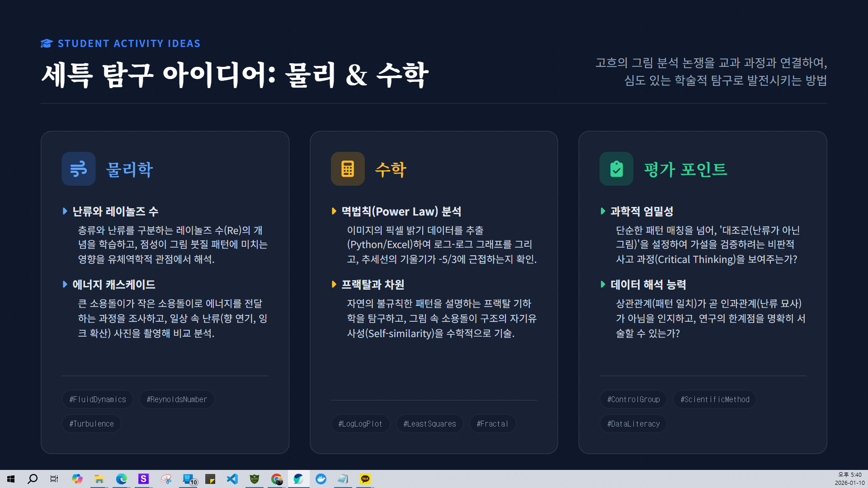Click arrow beside 난류와 레이놀즈 수

coord(65,211)
